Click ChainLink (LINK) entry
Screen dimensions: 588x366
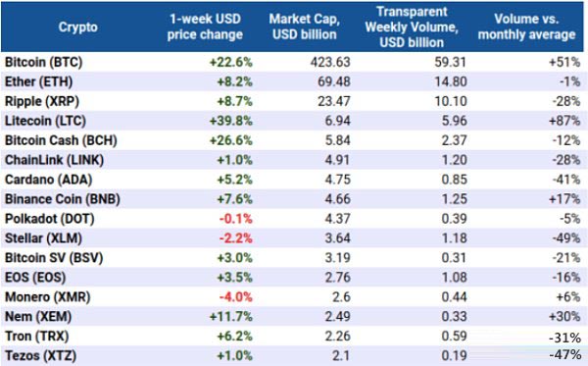tap(54, 160)
